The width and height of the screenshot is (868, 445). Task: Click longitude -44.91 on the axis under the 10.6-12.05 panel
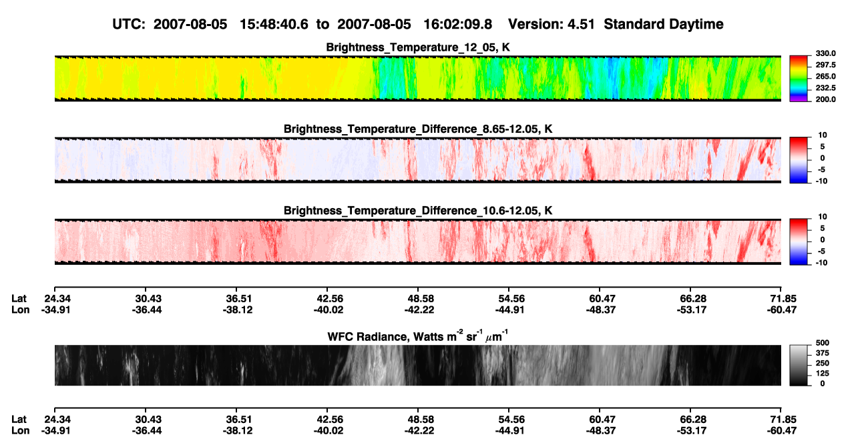[509, 309]
